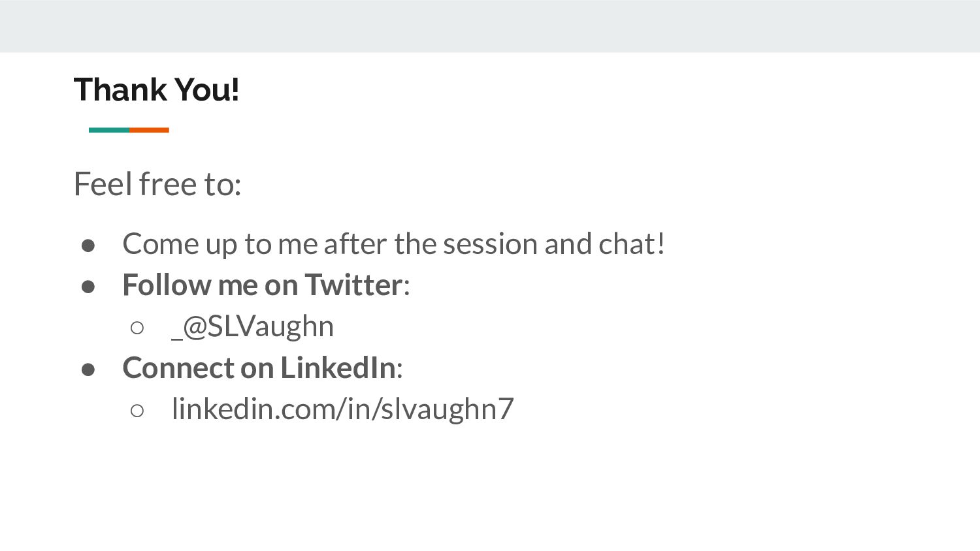Image resolution: width=980 pixels, height=551 pixels.
Task: Click the "Feel free to:" text line
Action: coord(157,183)
